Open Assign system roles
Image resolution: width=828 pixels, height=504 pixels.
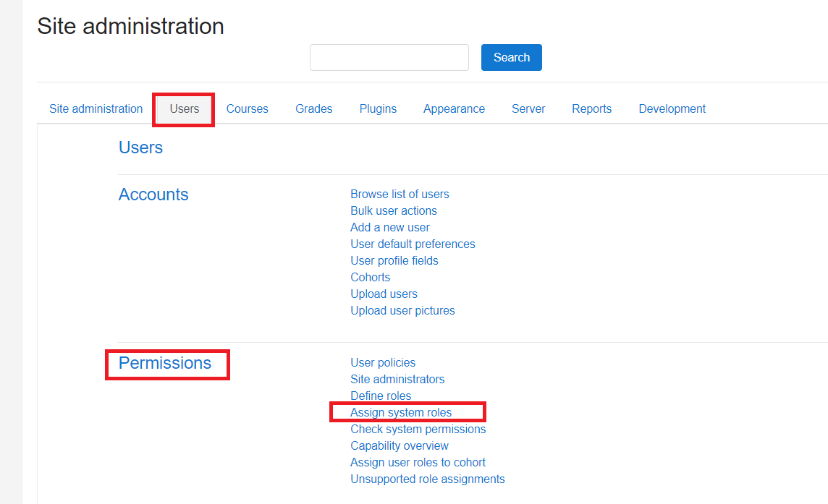coord(401,411)
